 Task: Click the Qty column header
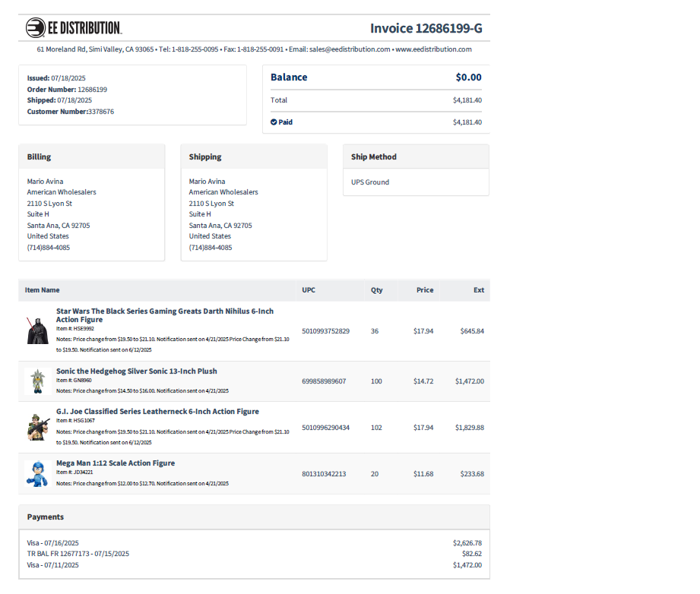pos(376,290)
